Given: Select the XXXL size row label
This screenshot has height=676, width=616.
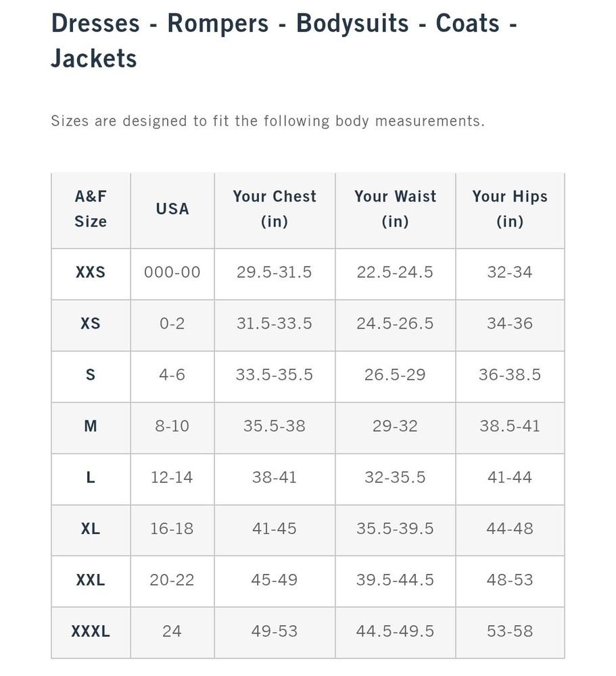Looking at the screenshot, I should click(x=91, y=631).
